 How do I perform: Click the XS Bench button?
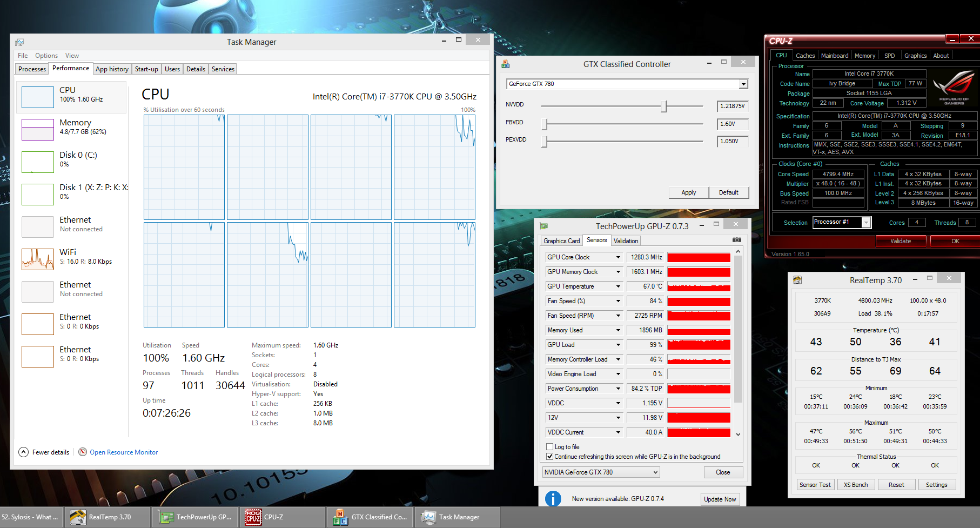point(856,485)
